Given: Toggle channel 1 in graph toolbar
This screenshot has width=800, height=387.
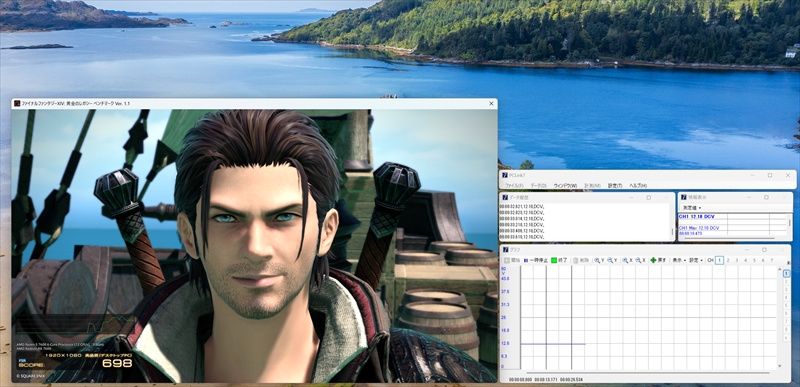Looking at the screenshot, I should pos(719,260).
